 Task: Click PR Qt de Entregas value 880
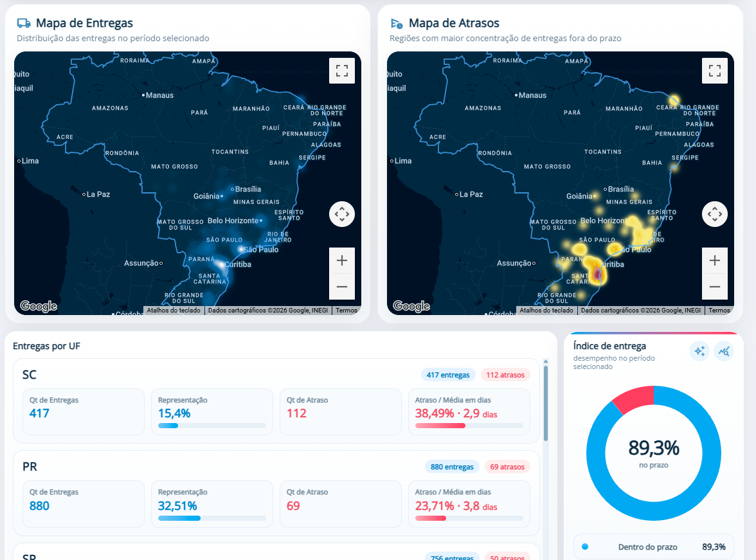[x=39, y=506]
